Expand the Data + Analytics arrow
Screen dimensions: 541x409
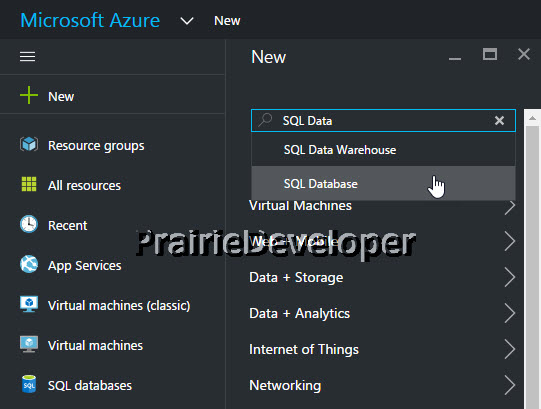click(510, 313)
